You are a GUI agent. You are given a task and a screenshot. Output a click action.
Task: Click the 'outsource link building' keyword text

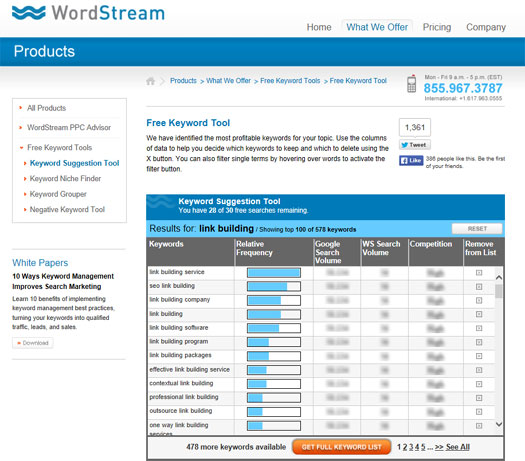[x=181, y=411]
